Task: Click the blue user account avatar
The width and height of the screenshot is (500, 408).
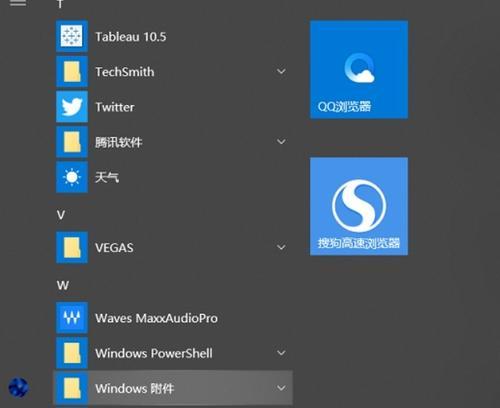Action: [18, 387]
